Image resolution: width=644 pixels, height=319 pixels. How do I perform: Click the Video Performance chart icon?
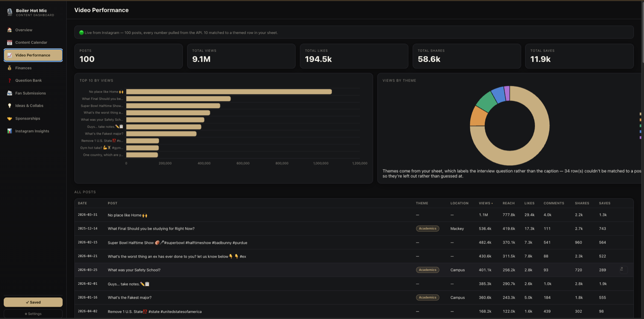coord(9,55)
